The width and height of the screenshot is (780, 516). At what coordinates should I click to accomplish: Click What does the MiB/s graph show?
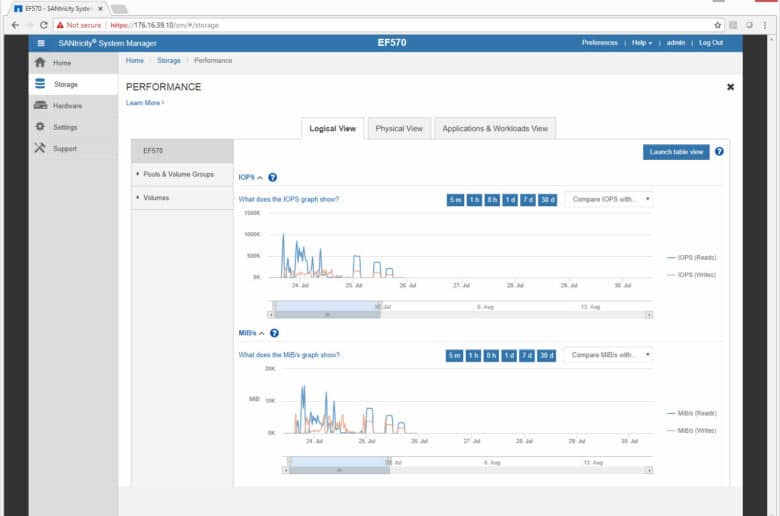289,355
